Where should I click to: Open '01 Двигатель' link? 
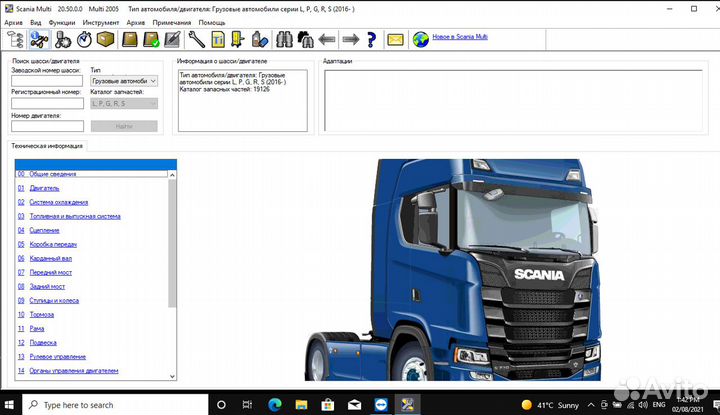click(39, 188)
